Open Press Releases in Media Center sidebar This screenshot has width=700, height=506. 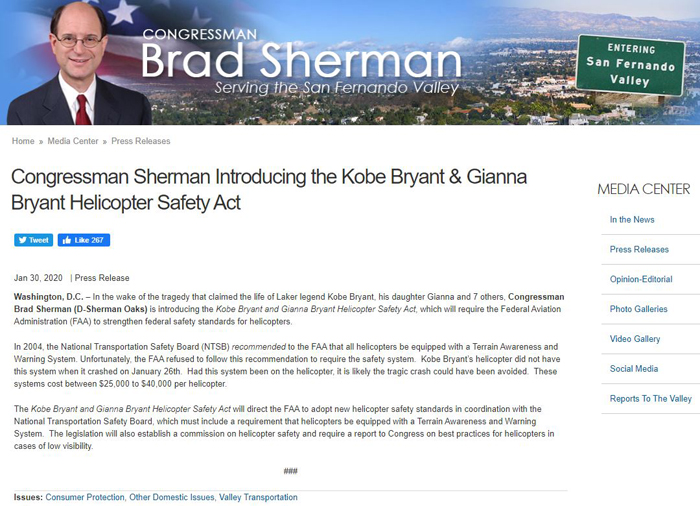click(639, 250)
